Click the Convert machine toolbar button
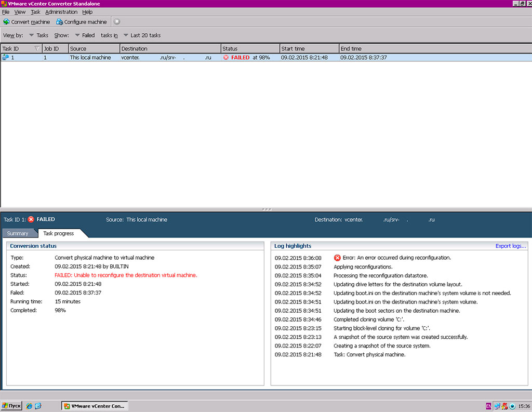 pos(26,22)
